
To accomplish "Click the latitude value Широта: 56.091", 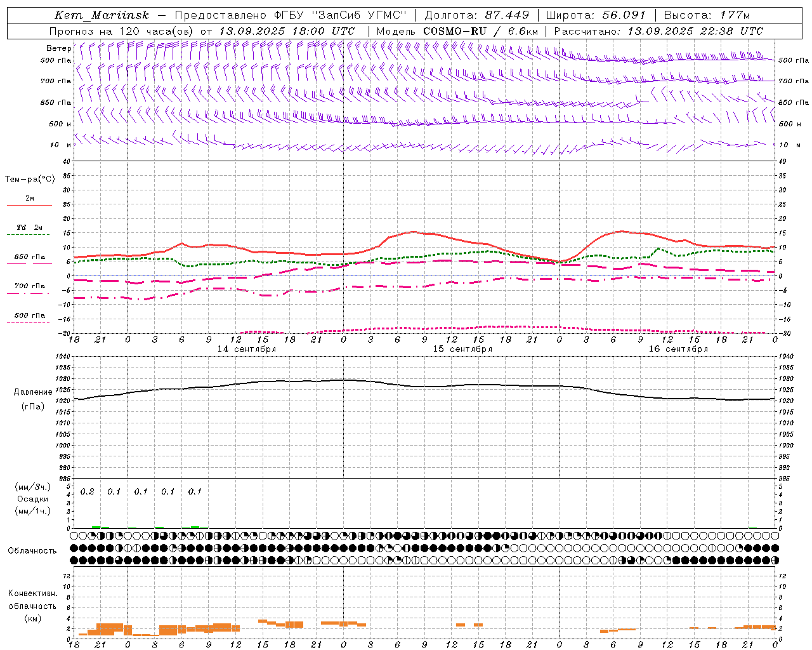I will pyautogui.click(x=596, y=15).
